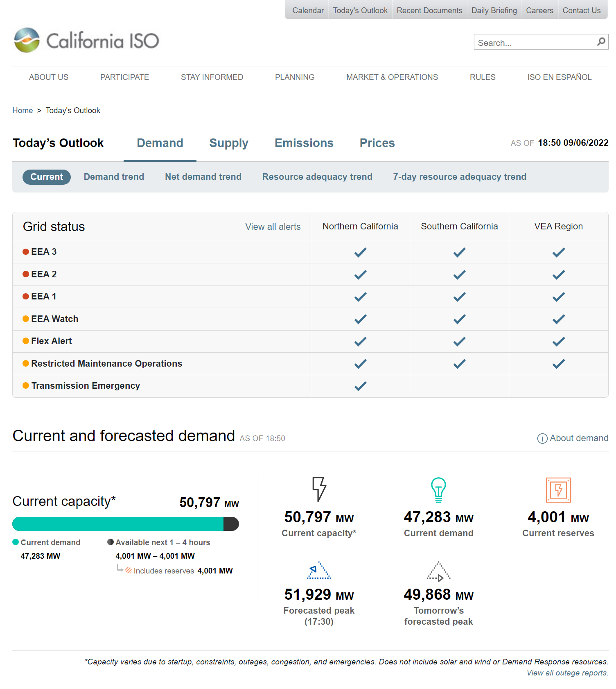The height and width of the screenshot is (689, 616).
Task: Open Recent Documents in the top bar
Action: (429, 10)
